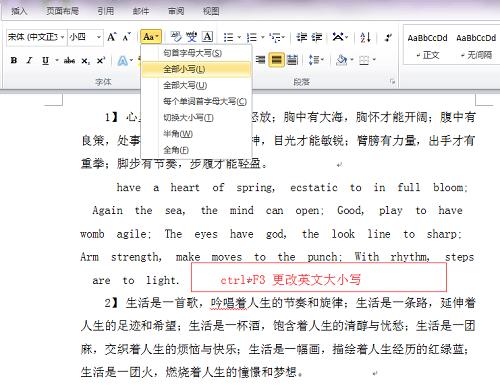The height and width of the screenshot is (385, 500).
Task: Click the Align Right icon beside Justify
Action: 260,60
